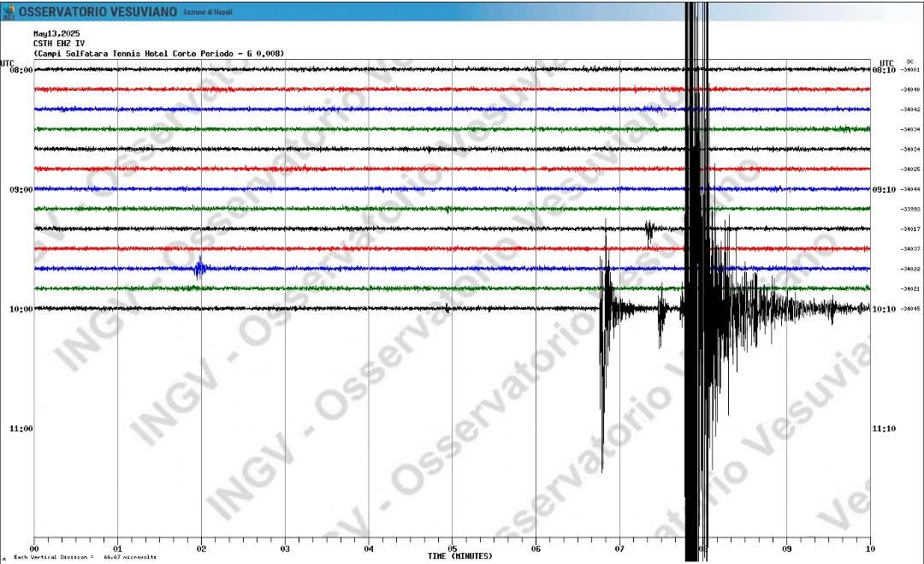This screenshot has width=924, height=564.
Task: Click the Campi Solfatara Tennis Hotel description
Action: [159, 53]
